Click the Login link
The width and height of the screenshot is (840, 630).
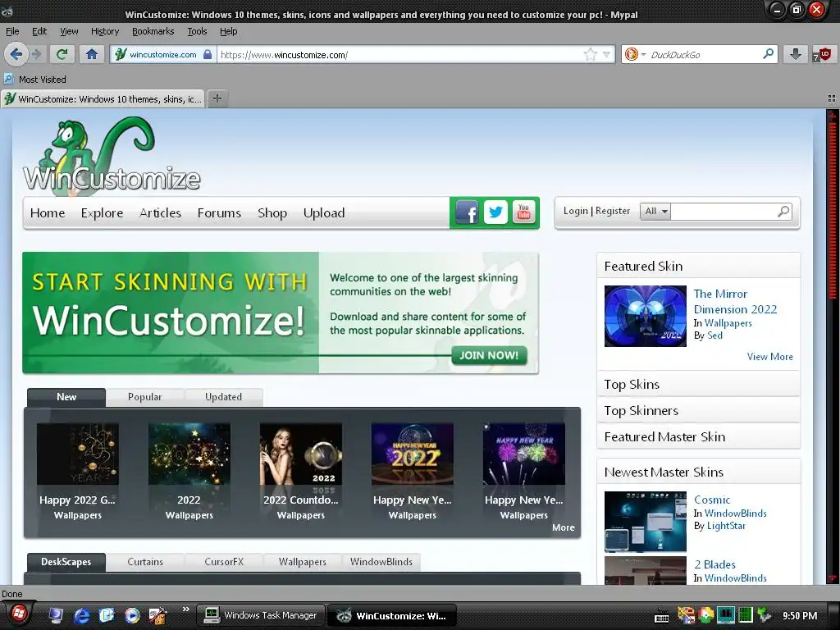click(x=576, y=211)
